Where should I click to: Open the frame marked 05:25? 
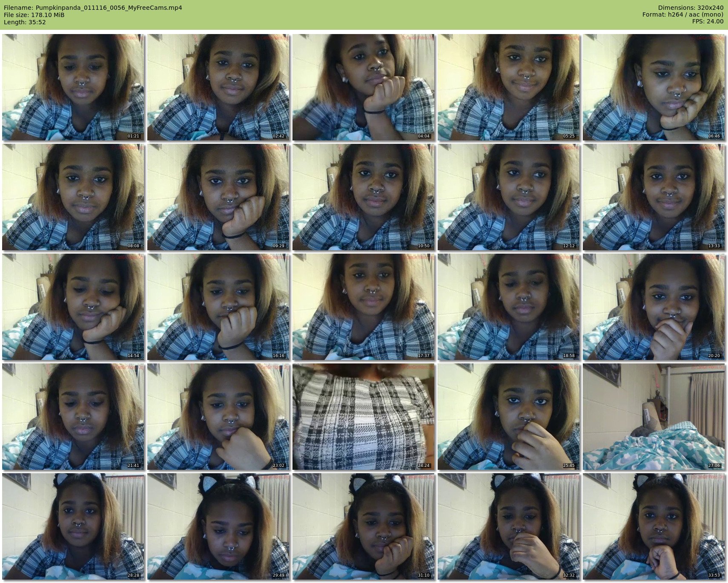(509, 87)
